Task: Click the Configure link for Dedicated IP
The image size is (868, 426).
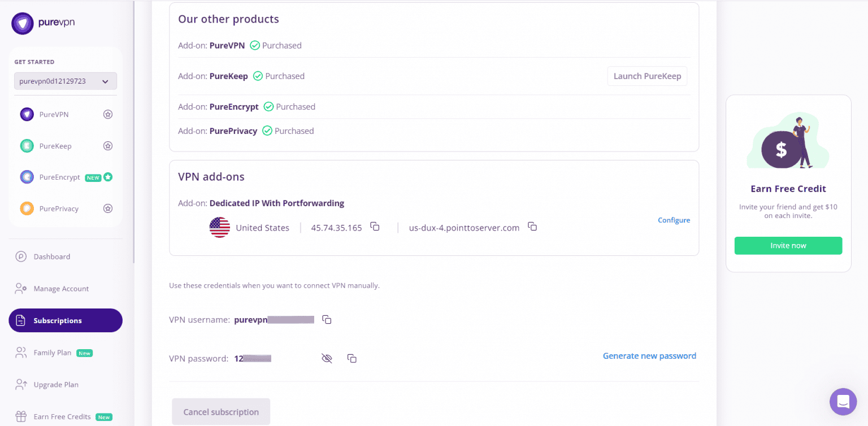Action: point(674,220)
